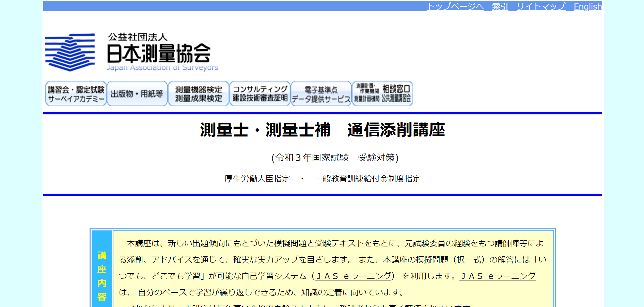Open the 出版物・用紙等 menu button
644x307 pixels.
tap(137, 94)
